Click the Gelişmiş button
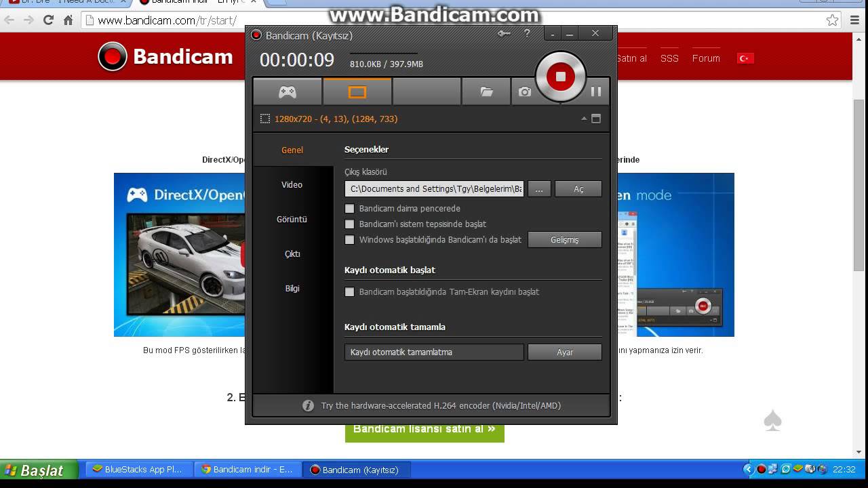 coord(565,240)
